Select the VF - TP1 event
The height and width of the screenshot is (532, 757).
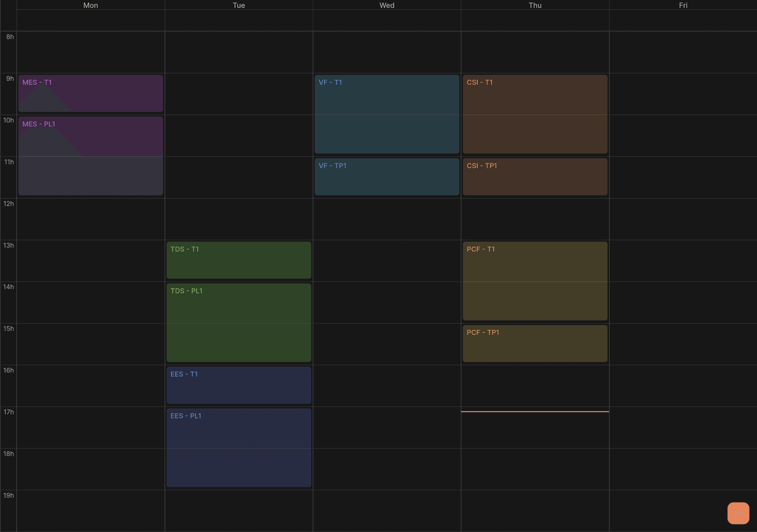(387, 177)
